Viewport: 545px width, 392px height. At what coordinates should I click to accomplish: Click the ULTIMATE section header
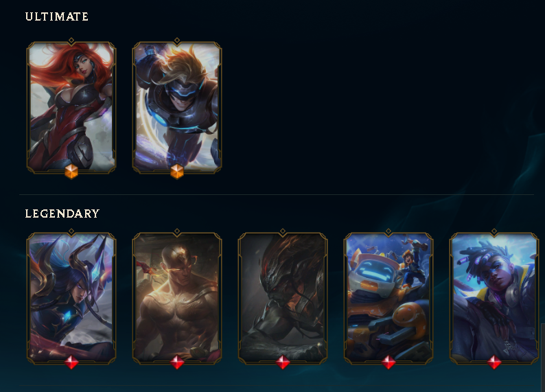(x=57, y=16)
